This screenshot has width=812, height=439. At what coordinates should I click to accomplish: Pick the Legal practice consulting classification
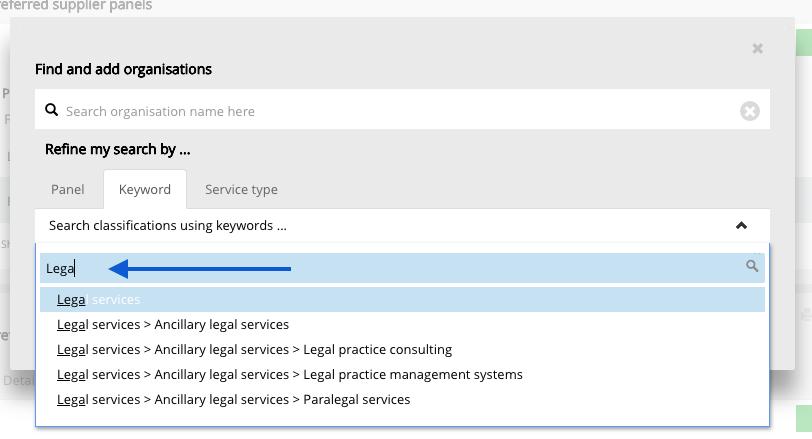coord(402,349)
